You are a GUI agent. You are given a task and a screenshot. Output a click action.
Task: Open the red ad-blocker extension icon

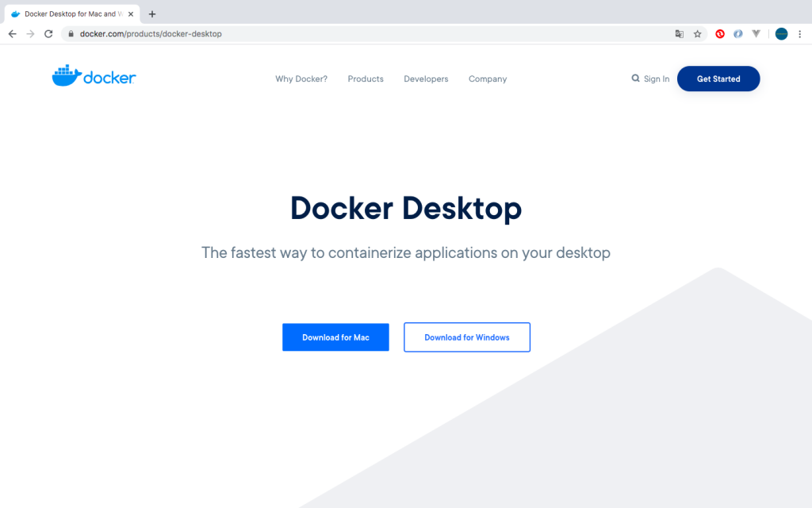click(720, 34)
